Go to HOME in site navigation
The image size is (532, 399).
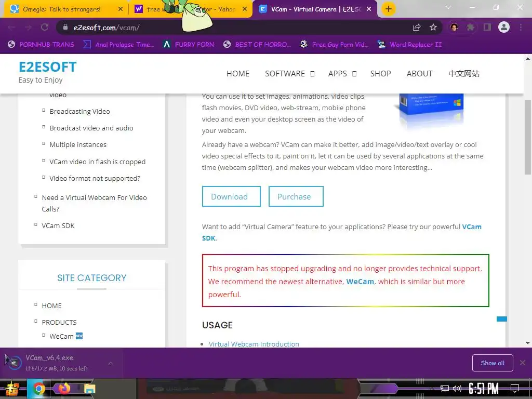tap(238, 74)
